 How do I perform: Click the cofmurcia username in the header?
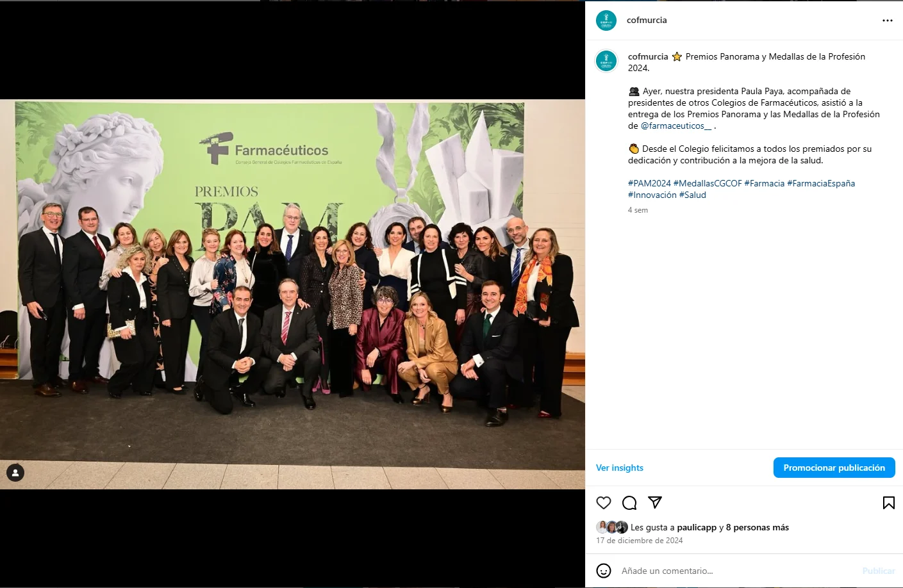pyautogui.click(x=647, y=20)
